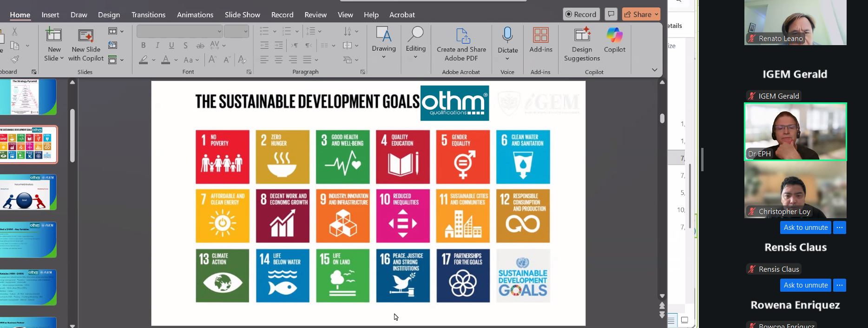
Task: Start Dictate microphone
Action: tap(507, 35)
